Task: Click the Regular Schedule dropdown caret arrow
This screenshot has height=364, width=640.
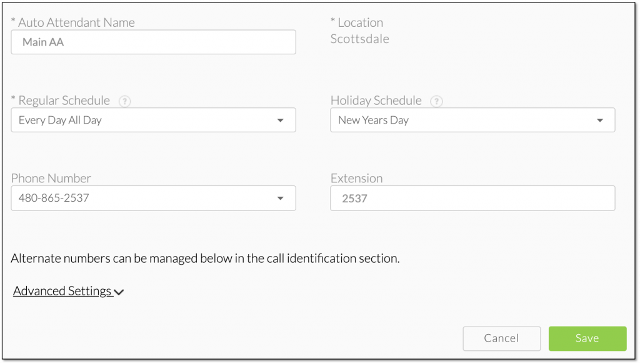Action: (280, 121)
